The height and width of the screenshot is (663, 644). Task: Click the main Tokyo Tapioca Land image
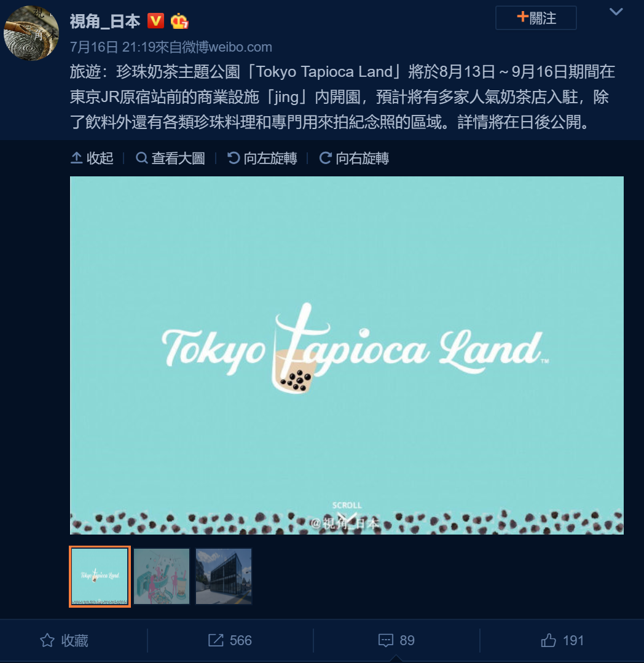(347, 355)
